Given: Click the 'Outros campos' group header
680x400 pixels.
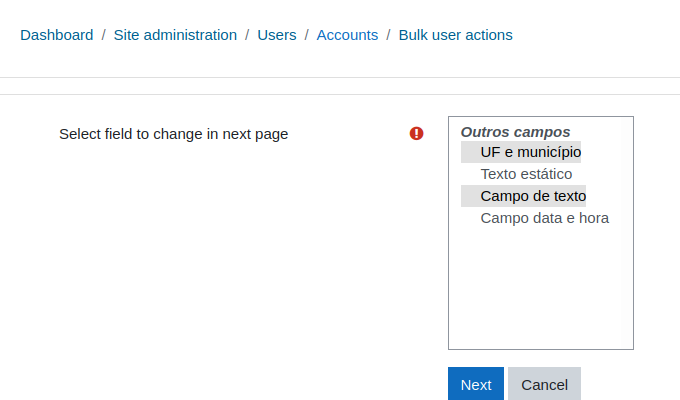Looking at the screenshot, I should point(515,132).
